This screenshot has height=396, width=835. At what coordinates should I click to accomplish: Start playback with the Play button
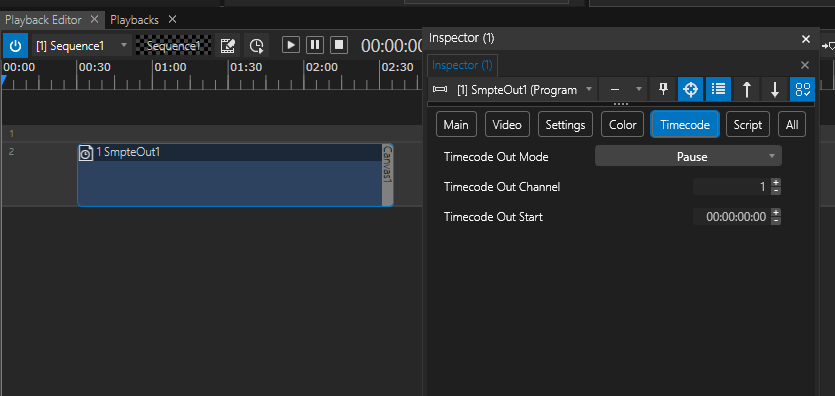(x=291, y=45)
